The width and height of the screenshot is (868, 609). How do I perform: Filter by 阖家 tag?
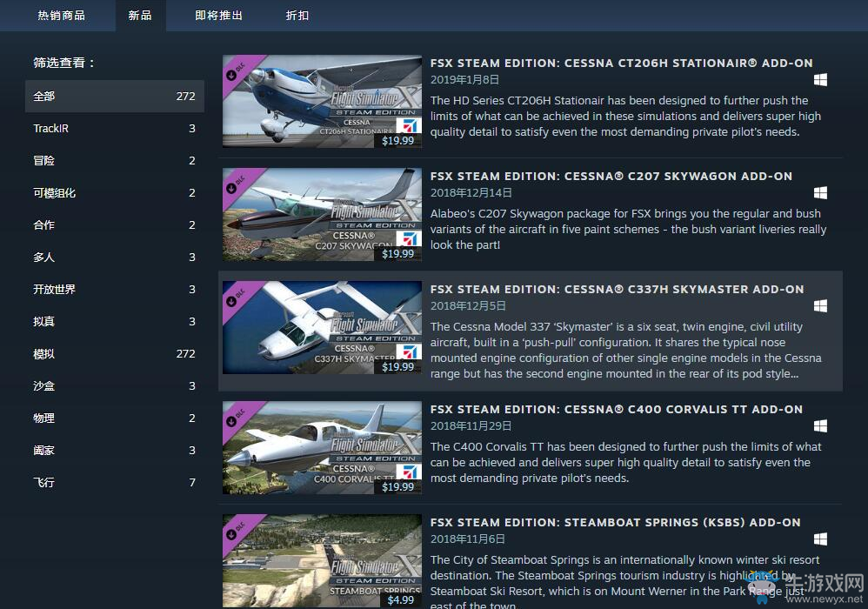115,450
